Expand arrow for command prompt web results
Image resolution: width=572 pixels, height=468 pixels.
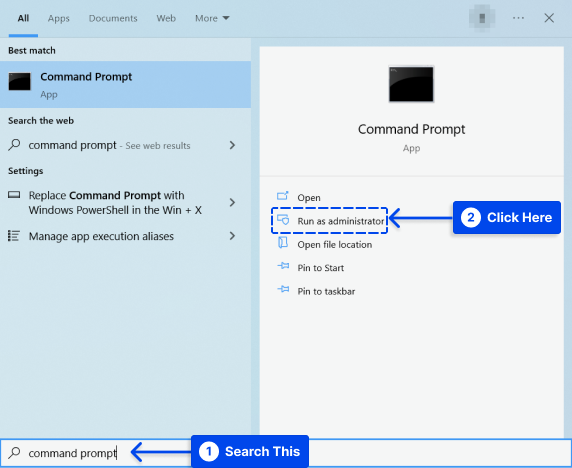click(232, 145)
